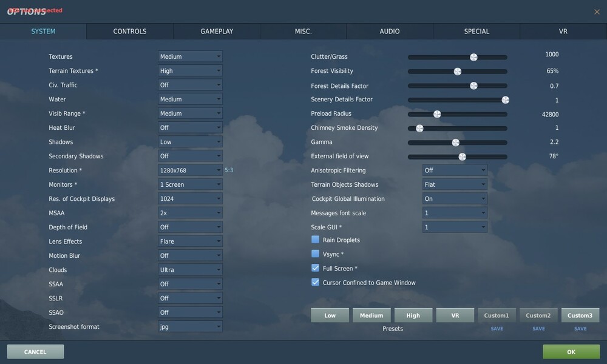Open the GAMEPLAY tab
607x364 pixels.
click(217, 32)
